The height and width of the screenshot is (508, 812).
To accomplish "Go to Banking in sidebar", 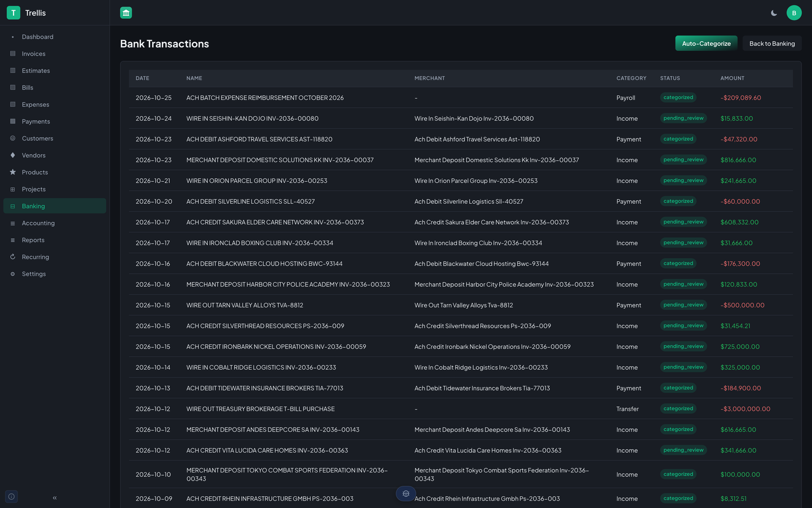I will pos(55,206).
